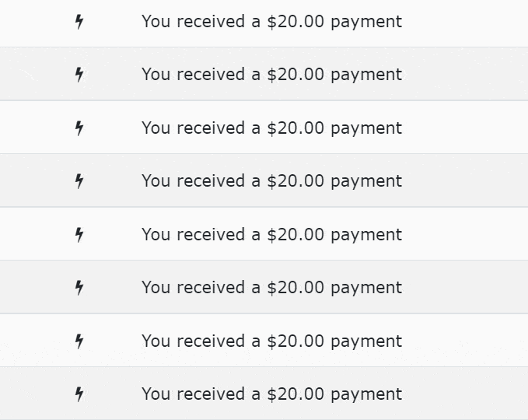Select empty right side of the first payment row
This screenshot has width=528, height=420.
(467, 23)
